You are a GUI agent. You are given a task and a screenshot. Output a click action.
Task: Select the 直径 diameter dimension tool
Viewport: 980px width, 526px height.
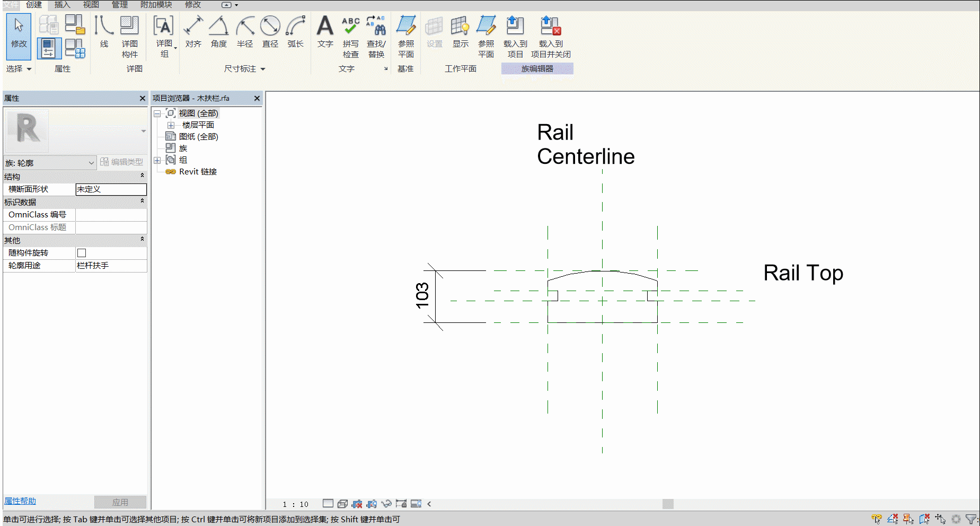(x=270, y=32)
